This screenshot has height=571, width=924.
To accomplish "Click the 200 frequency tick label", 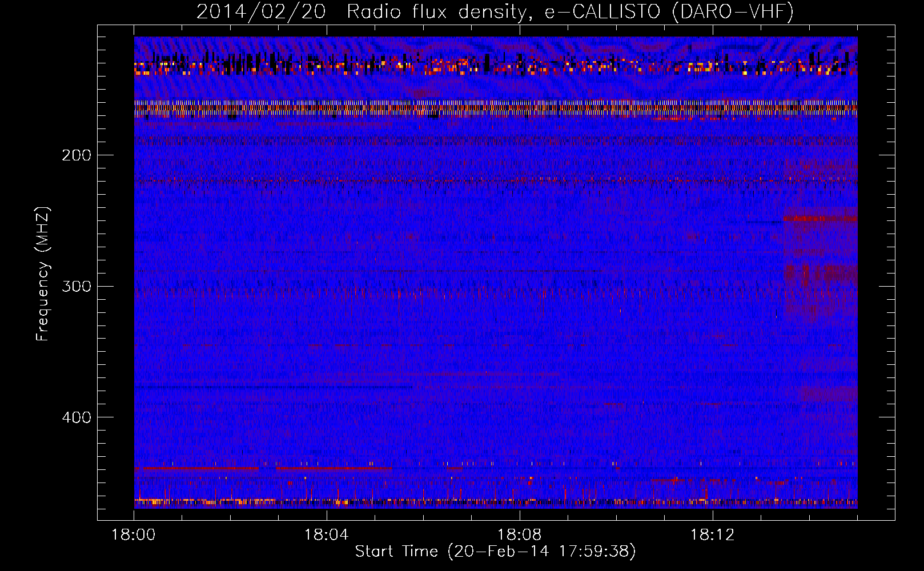I will coord(77,155).
